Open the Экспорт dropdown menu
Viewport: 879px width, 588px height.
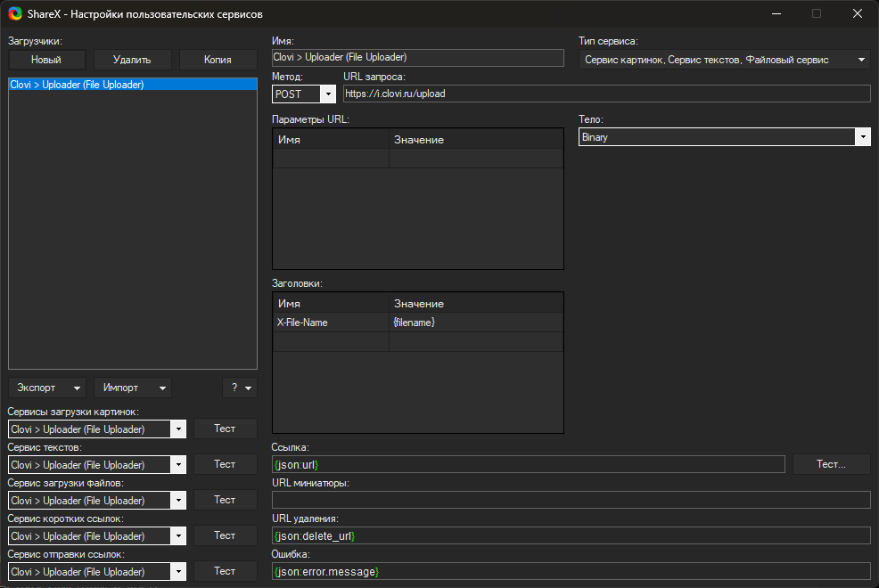point(46,388)
